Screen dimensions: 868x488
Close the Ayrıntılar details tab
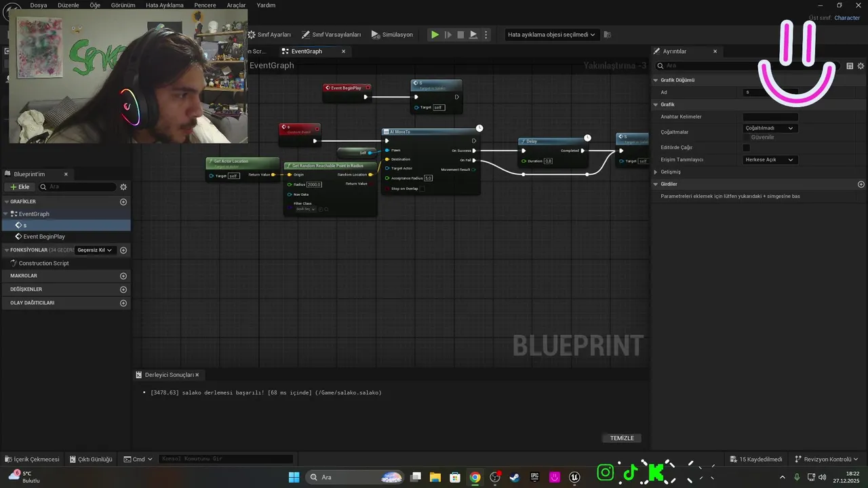coord(715,52)
